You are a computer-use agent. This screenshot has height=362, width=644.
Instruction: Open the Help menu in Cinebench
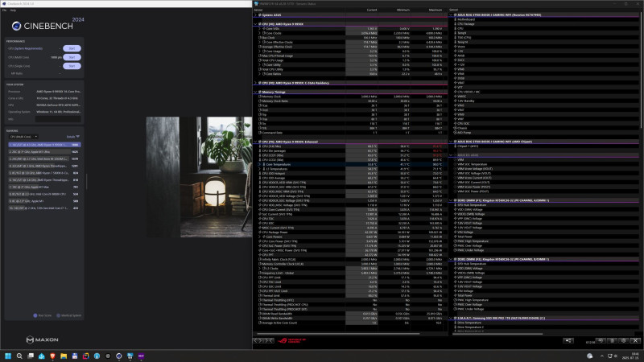(x=13, y=10)
